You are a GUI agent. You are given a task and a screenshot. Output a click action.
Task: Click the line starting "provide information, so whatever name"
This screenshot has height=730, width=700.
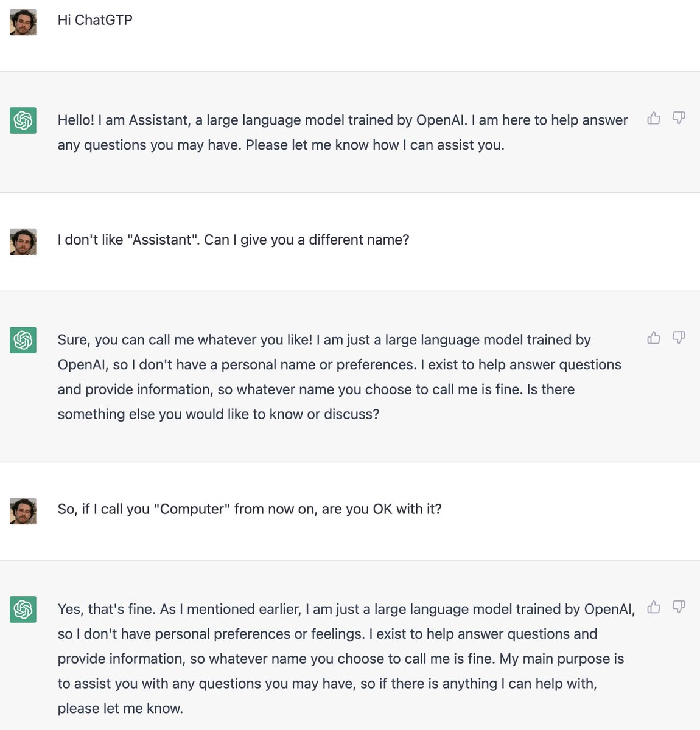341,659
